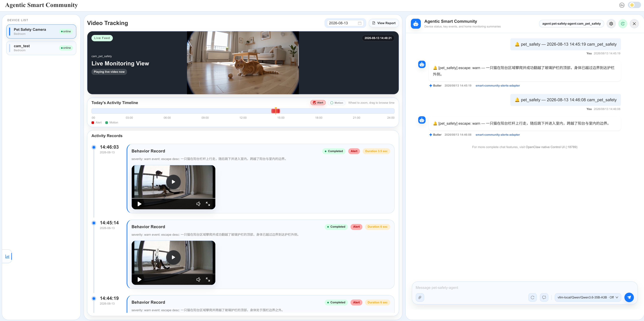Click red alert marker on timeline

[275, 111]
